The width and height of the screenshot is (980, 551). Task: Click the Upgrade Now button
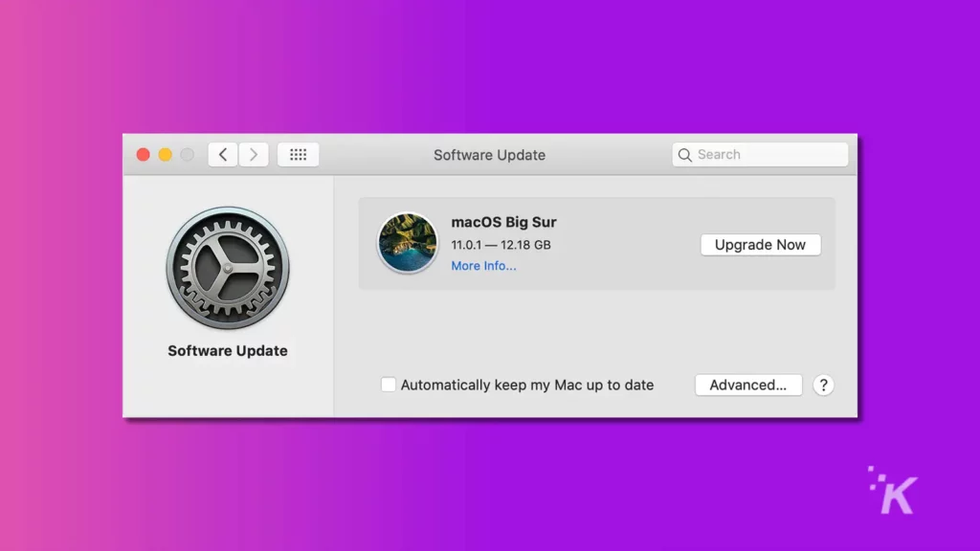coord(760,245)
